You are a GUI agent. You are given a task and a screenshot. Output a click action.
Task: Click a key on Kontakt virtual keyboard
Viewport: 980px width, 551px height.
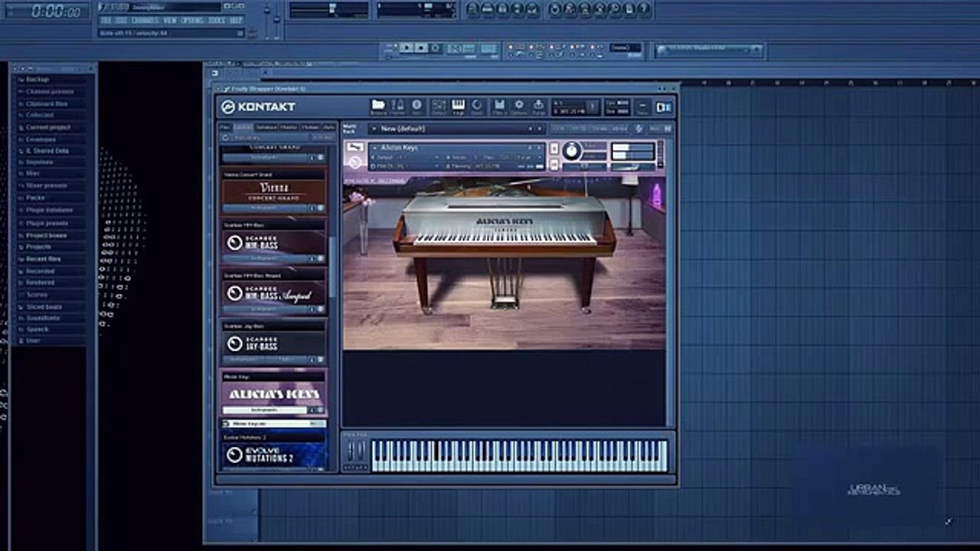(x=519, y=456)
